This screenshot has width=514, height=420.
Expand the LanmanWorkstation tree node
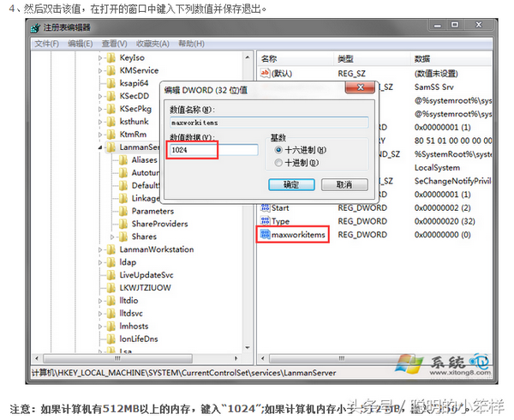point(100,249)
